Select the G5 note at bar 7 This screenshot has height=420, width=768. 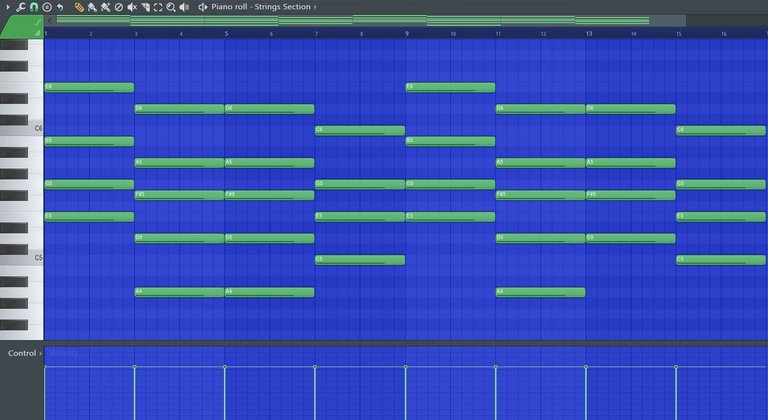[360, 184]
